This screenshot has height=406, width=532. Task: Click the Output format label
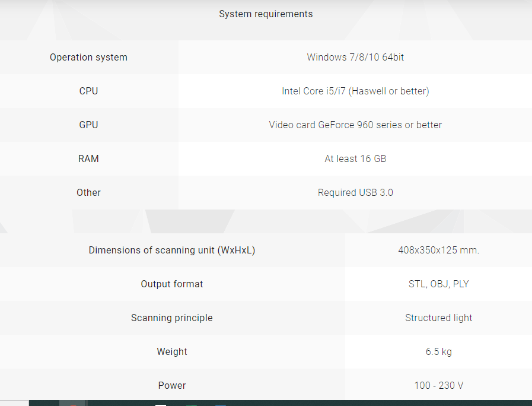(x=172, y=284)
